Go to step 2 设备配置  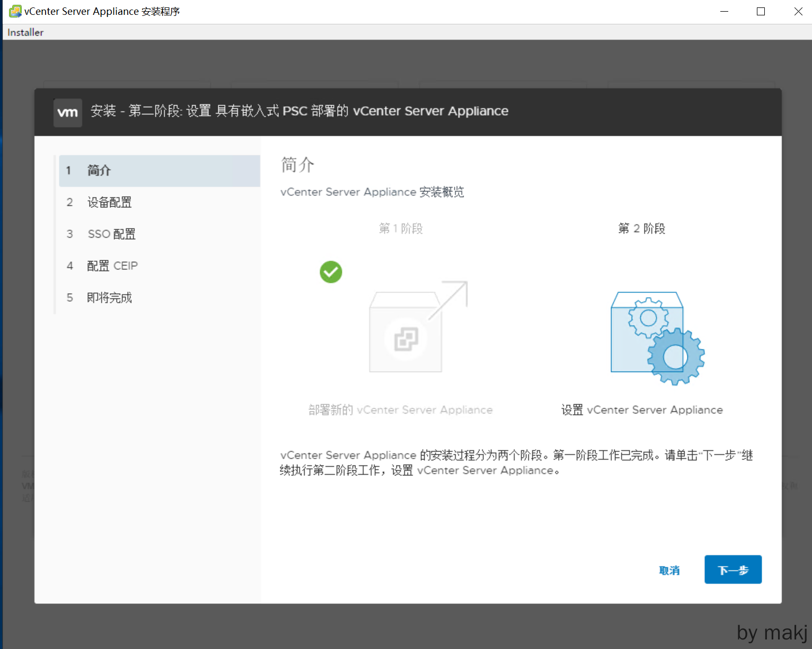coord(109,203)
